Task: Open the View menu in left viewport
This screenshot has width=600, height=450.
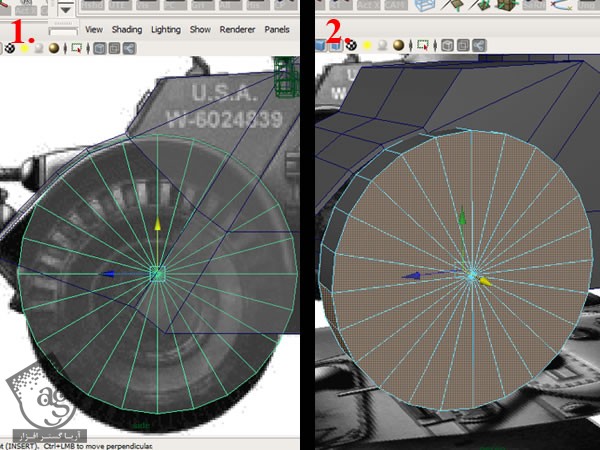Action: click(94, 30)
